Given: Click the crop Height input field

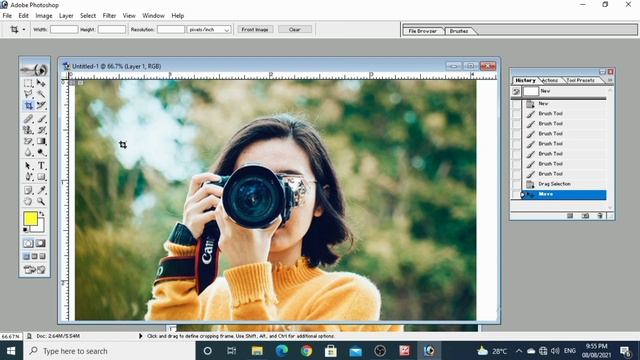Looking at the screenshot, I should coord(112,29).
